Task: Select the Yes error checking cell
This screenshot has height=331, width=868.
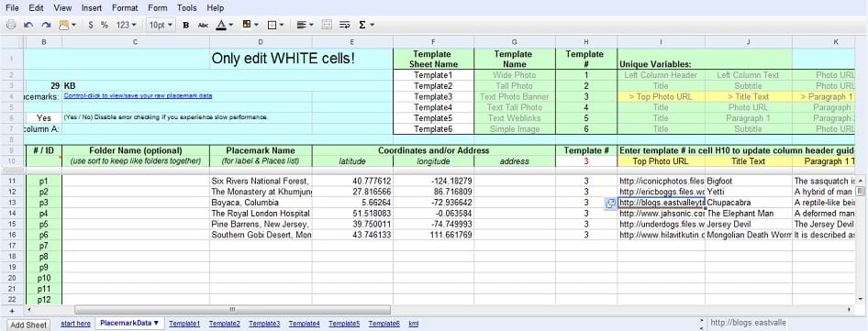Action: [x=44, y=118]
